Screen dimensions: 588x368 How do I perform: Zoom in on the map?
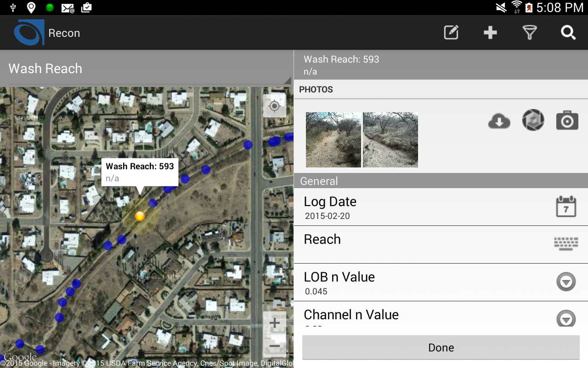point(274,323)
